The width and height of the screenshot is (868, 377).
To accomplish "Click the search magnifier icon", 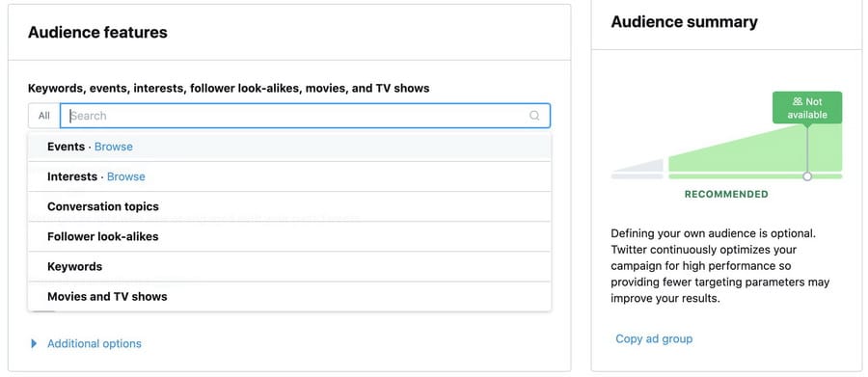I will 534,116.
